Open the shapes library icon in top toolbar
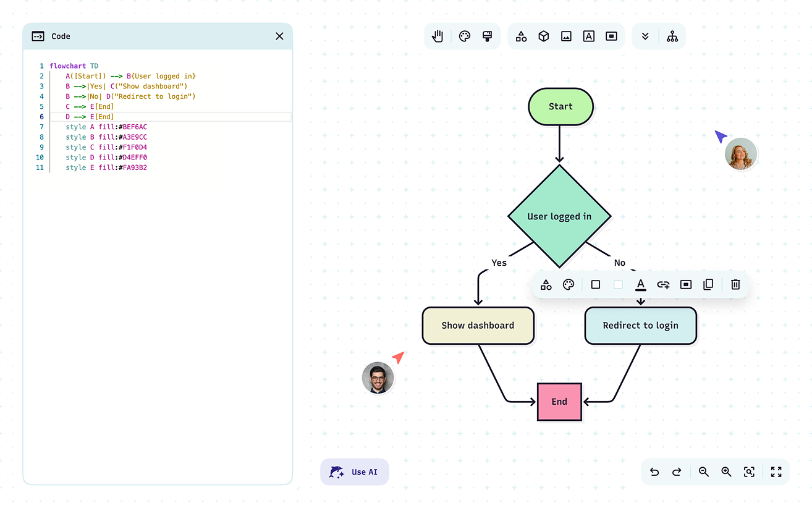Viewport: 812px width, 508px height. point(521,36)
